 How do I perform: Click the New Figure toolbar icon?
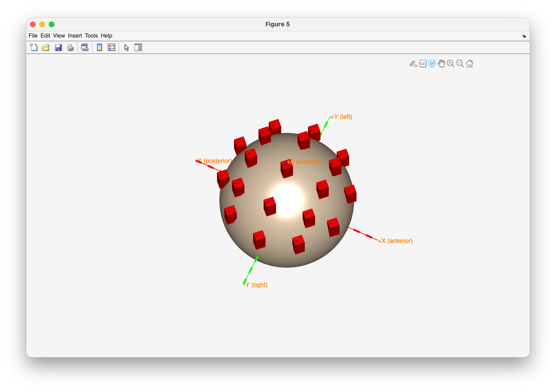coord(34,47)
